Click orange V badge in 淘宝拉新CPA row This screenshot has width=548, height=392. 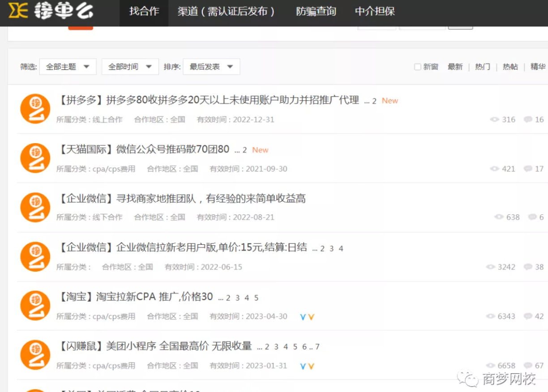[x=311, y=317]
